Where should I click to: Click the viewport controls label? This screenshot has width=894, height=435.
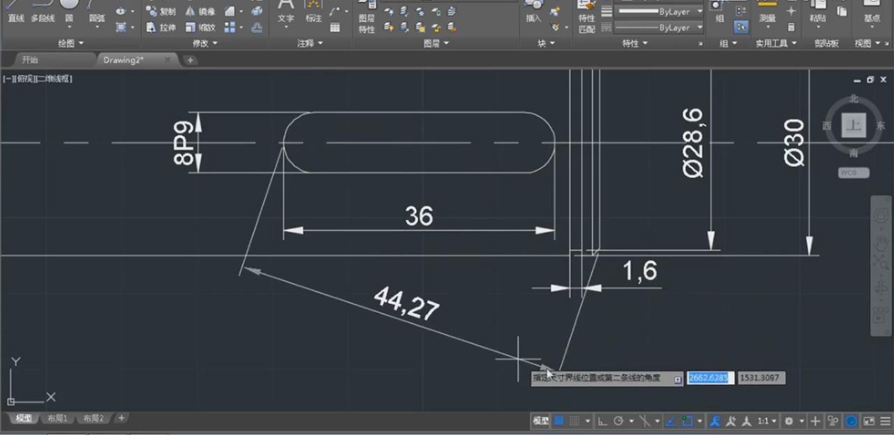[38, 79]
